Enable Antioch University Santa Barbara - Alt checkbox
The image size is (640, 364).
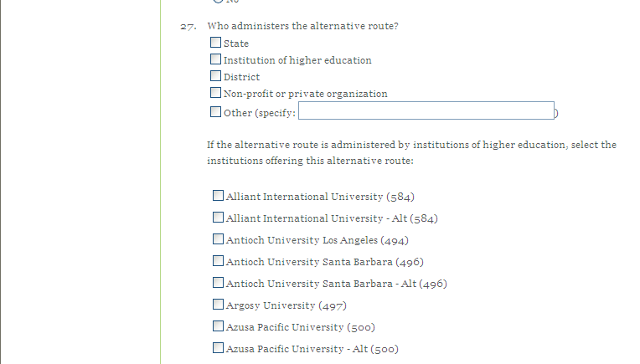[x=219, y=283]
